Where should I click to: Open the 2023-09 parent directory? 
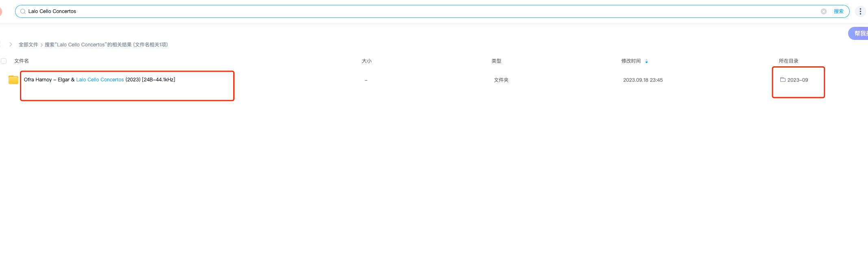pyautogui.click(x=797, y=80)
